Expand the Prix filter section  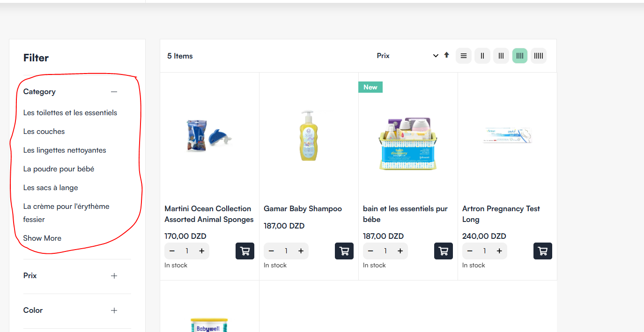coord(114,276)
